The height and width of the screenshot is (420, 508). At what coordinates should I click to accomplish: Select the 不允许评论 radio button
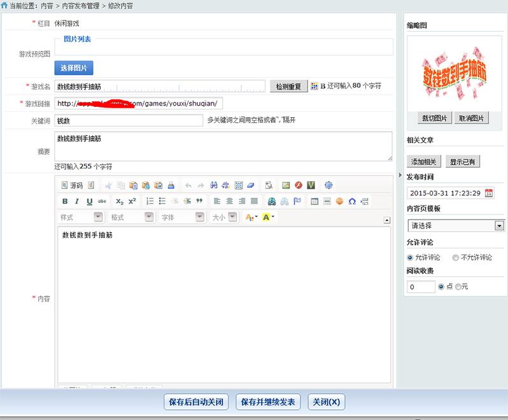(x=456, y=258)
